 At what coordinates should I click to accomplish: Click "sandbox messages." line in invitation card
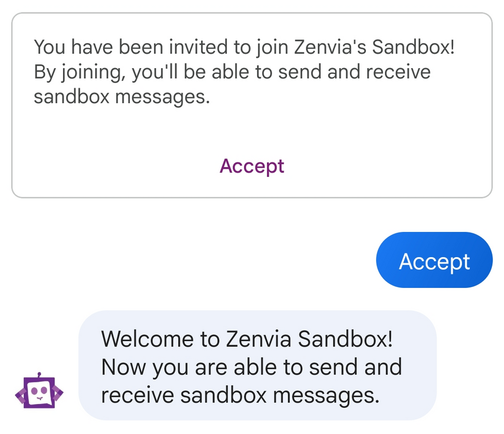tap(121, 97)
